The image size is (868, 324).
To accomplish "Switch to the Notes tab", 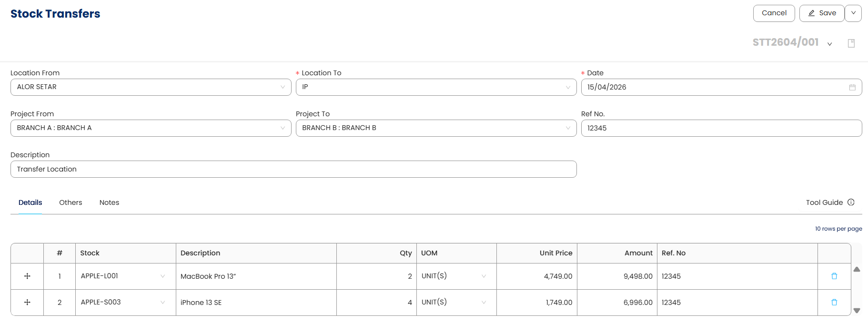I will [x=109, y=202].
